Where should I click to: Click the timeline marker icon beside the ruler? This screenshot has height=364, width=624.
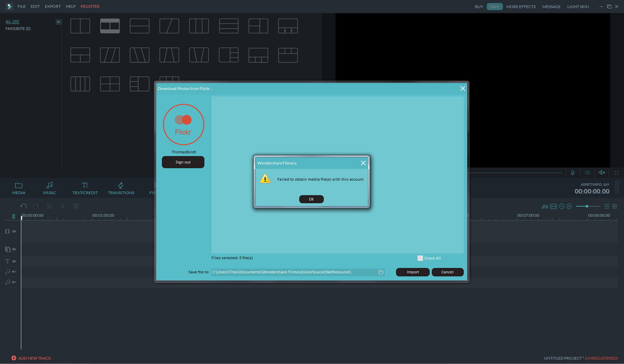[x=13, y=216]
